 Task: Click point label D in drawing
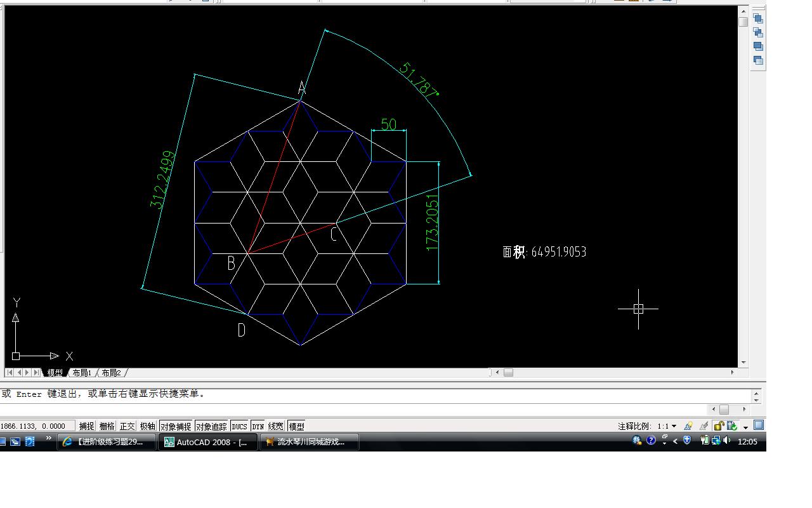point(241,330)
